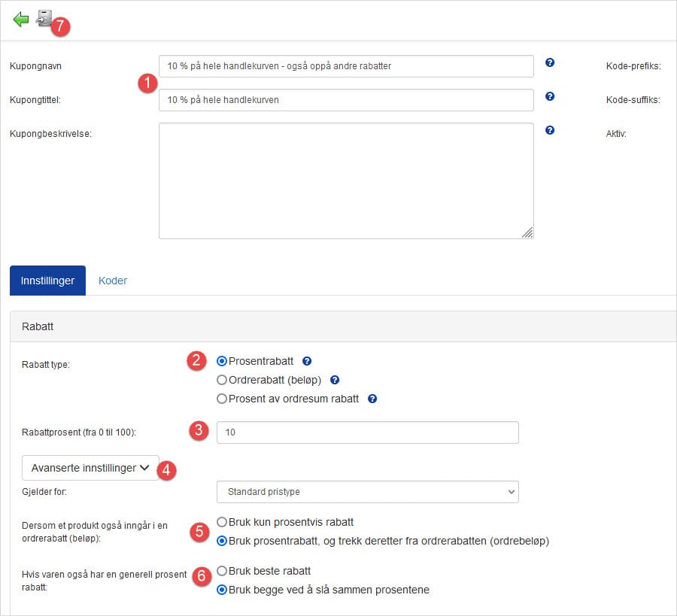Select the Ordrerabatt (beløp) radio button
This screenshot has width=677, height=616.
tap(222, 380)
